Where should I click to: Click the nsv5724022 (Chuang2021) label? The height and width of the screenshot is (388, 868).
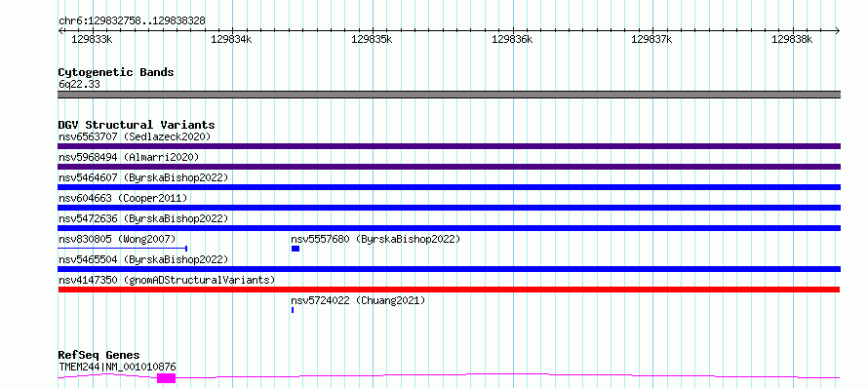[x=358, y=300]
